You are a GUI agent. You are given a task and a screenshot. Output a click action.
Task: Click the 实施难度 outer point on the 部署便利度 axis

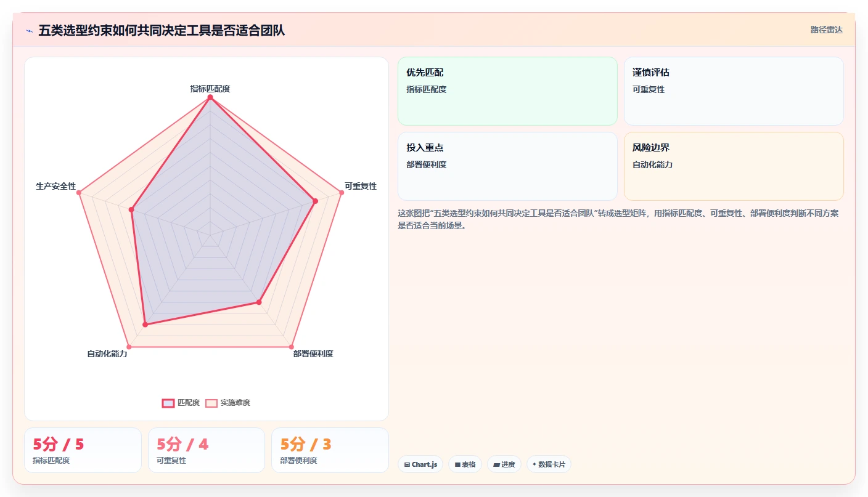pos(292,347)
